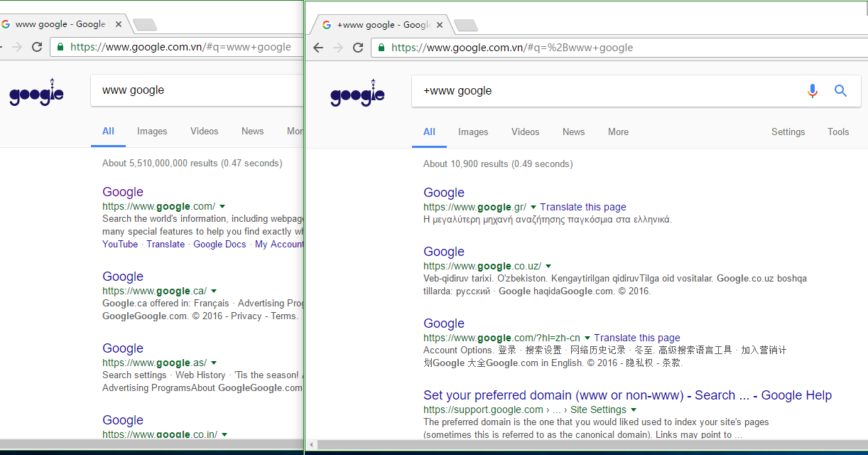Reload the page in the left browser window
868x455 pixels.
click(37, 47)
